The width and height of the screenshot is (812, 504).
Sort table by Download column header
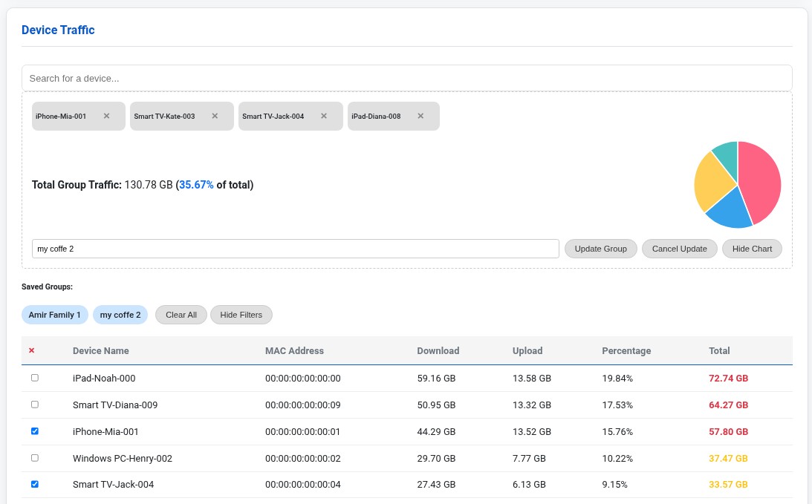[x=438, y=350]
